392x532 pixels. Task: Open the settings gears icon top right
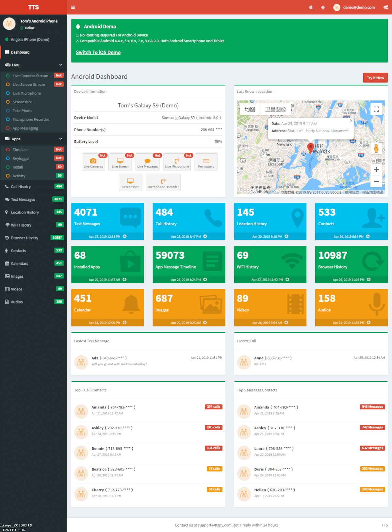(x=385, y=7)
